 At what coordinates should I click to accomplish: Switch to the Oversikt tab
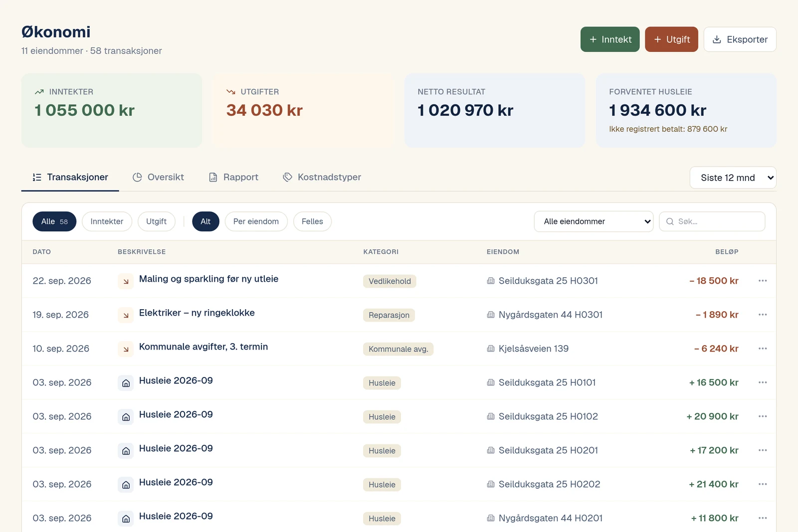[158, 177]
